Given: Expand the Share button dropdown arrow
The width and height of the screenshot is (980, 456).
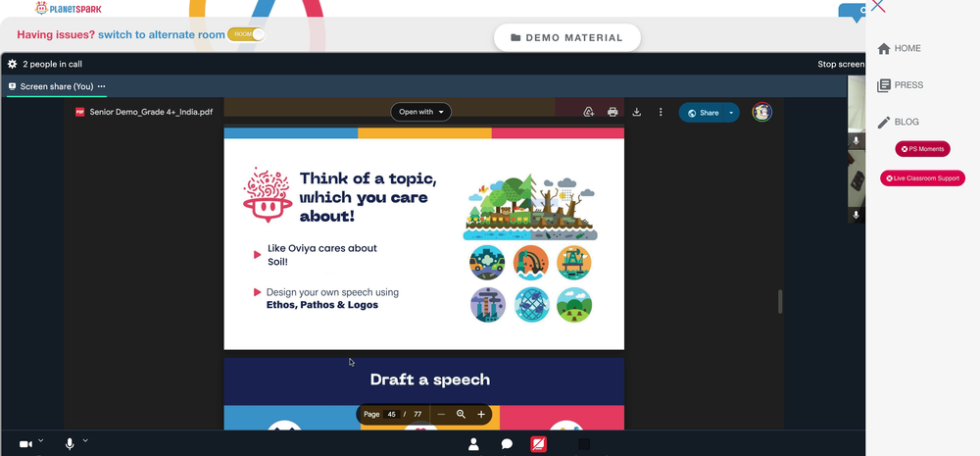Looking at the screenshot, I should pyautogui.click(x=731, y=113).
